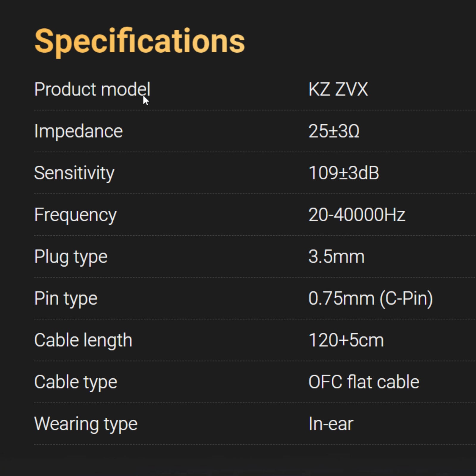Select the KZ ZVX model value
476x476 pixels.
[338, 89]
